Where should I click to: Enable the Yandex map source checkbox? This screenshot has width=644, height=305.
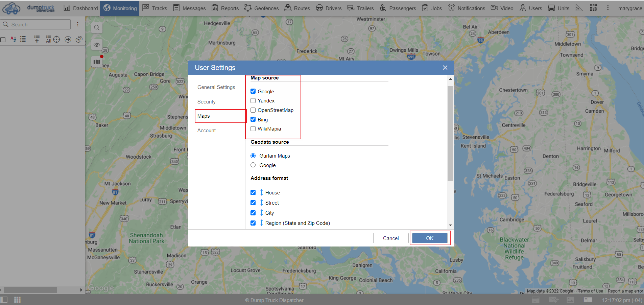click(253, 101)
